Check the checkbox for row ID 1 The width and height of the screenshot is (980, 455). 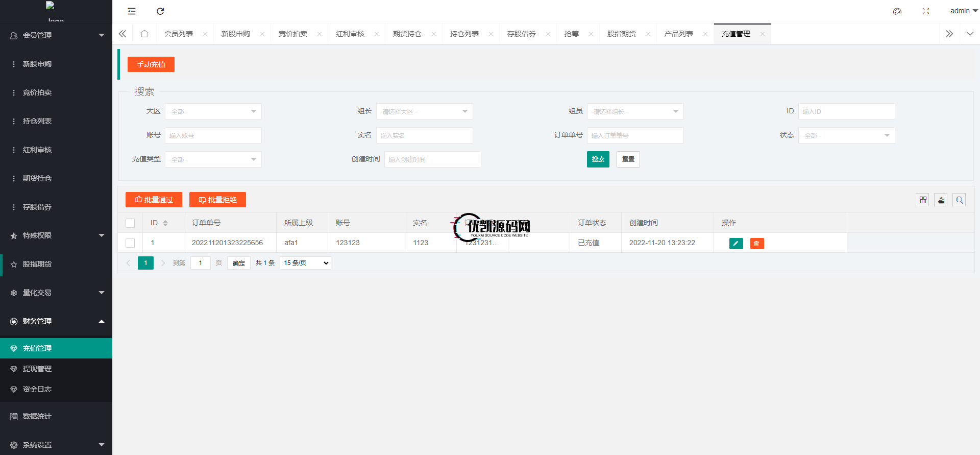coord(130,243)
